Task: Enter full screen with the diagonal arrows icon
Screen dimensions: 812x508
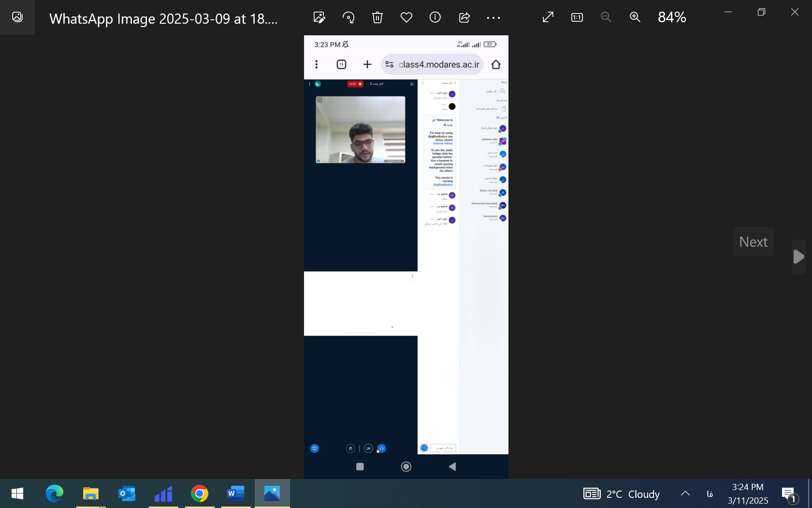Action: click(x=548, y=17)
